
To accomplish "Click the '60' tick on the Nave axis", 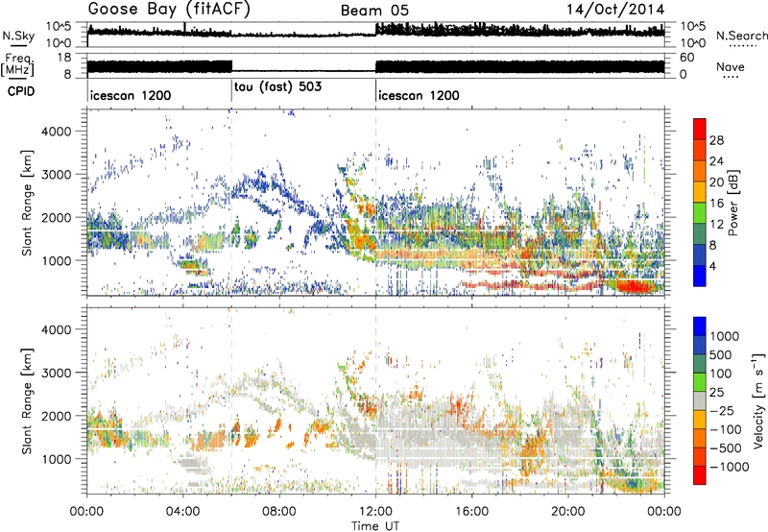I will [x=687, y=58].
